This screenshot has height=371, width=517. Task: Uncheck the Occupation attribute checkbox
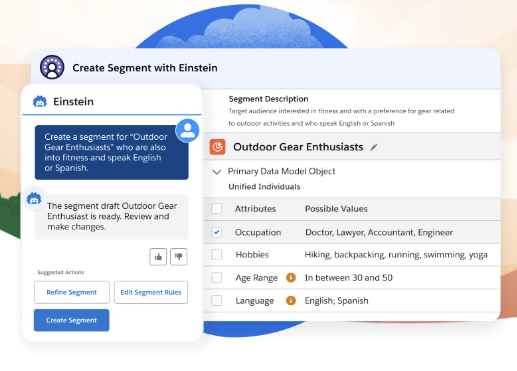pos(217,232)
